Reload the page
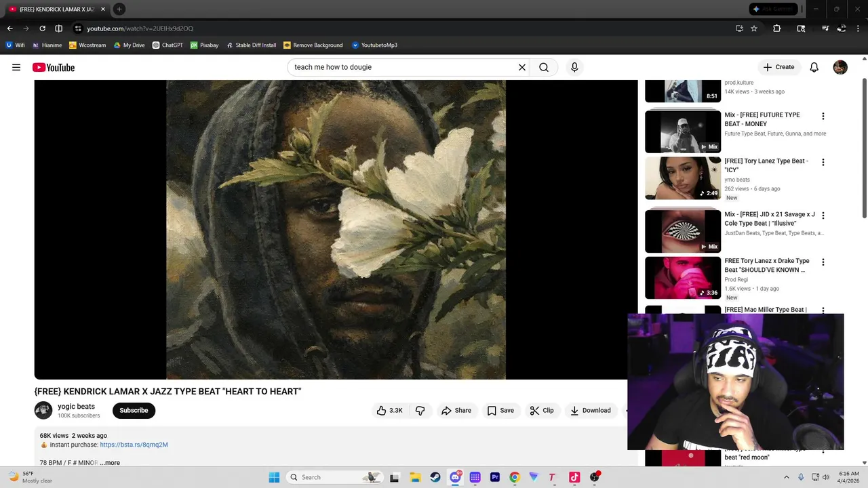868x488 pixels. [42, 28]
